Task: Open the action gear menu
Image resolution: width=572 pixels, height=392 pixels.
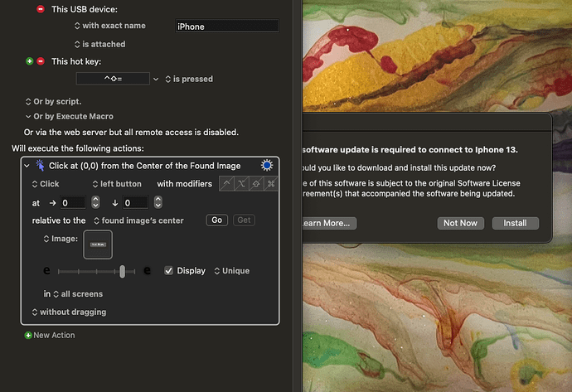Action: pos(267,166)
